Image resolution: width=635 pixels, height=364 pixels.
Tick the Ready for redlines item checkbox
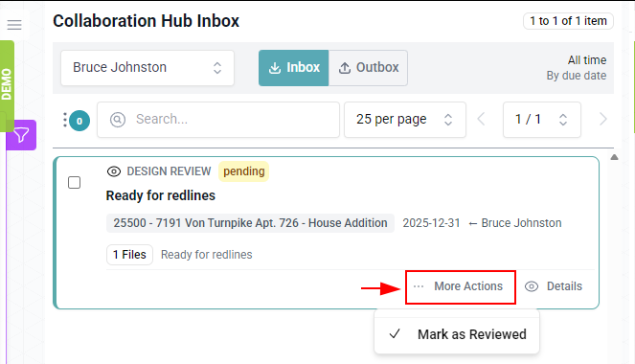click(74, 183)
